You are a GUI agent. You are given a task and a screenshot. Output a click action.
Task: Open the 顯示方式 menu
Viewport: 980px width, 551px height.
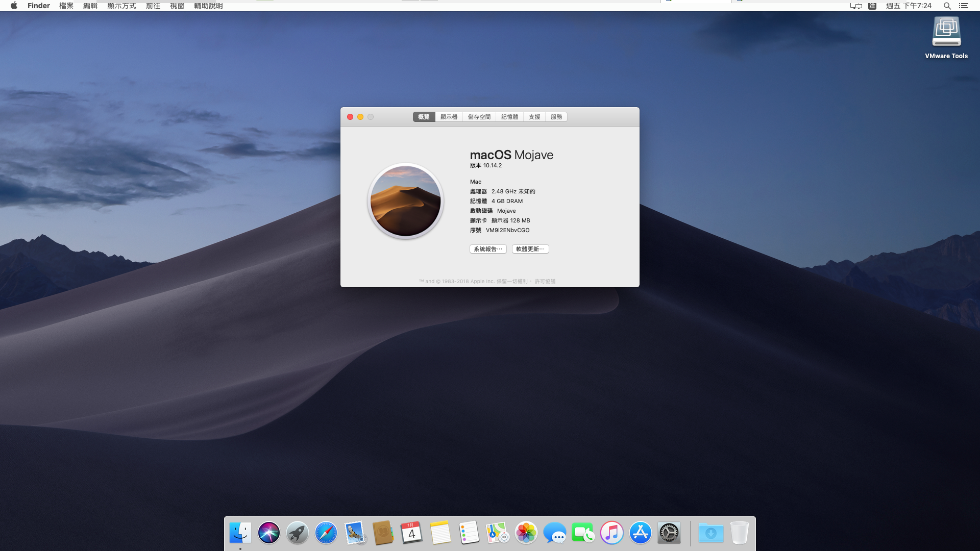click(122, 6)
